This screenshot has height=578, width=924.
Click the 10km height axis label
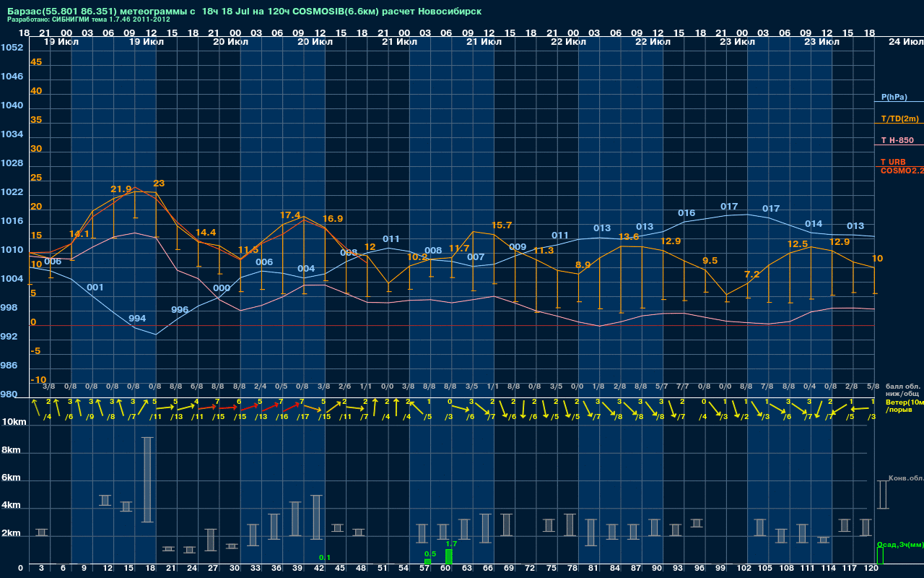16,422
